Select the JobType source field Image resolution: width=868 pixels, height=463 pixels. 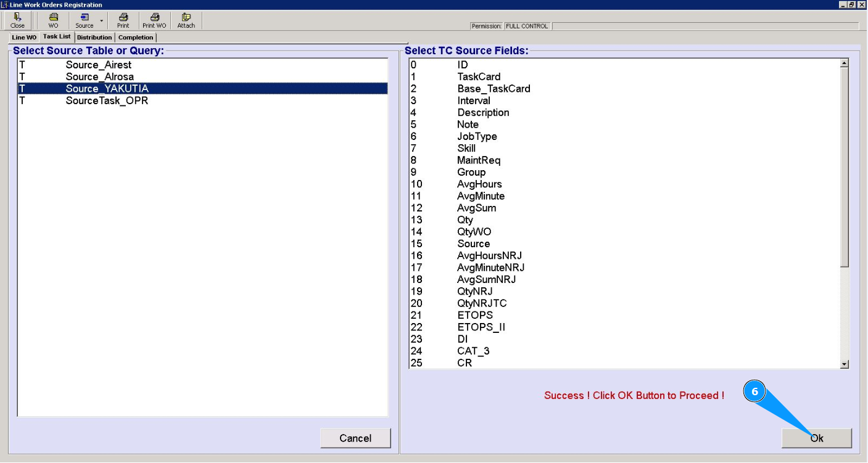pyautogui.click(x=624, y=136)
